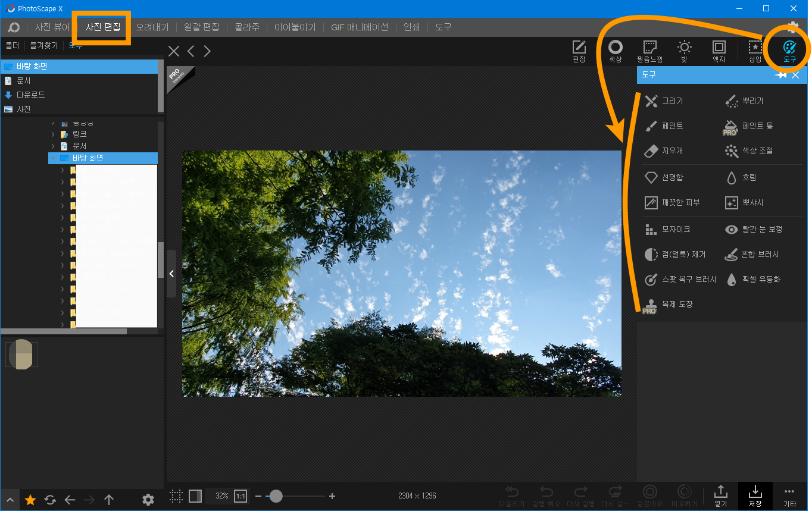Select the thumbnail in the lower-left preview

pyautogui.click(x=23, y=355)
